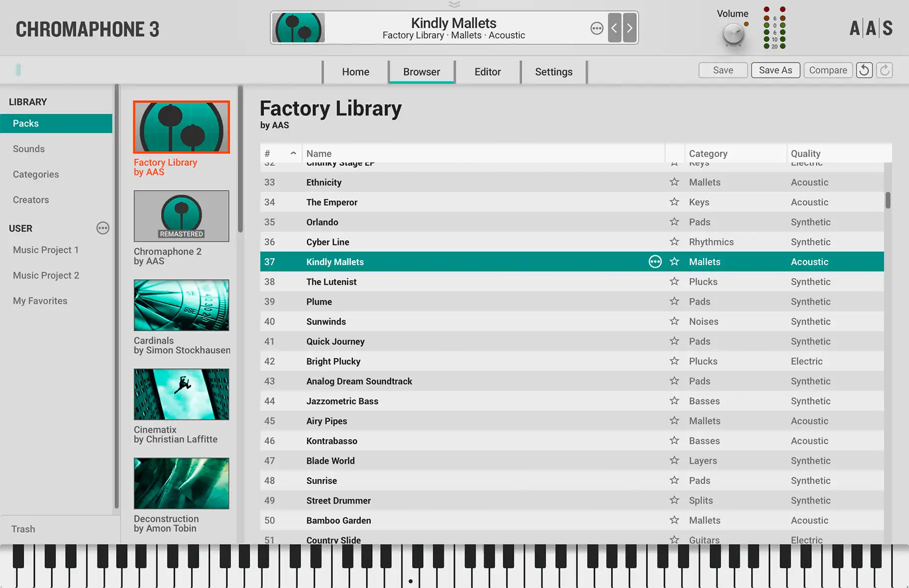Open the Settings tab

click(x=553, y=72)
